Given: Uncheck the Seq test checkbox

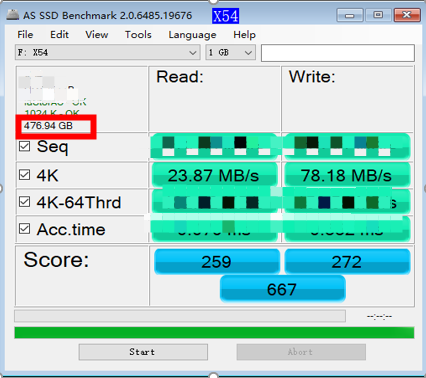Looking at the screenshot, I should (x=24, y=146).
